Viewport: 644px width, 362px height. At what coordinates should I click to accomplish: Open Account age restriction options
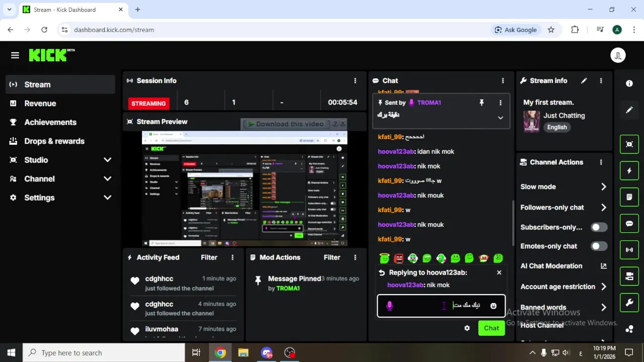[603, 287]
